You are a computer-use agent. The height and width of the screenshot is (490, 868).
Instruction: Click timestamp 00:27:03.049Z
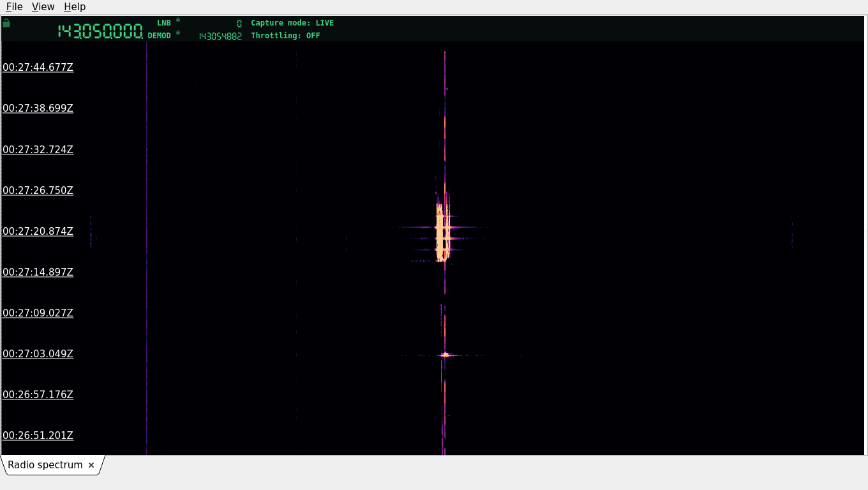(38, 354)
